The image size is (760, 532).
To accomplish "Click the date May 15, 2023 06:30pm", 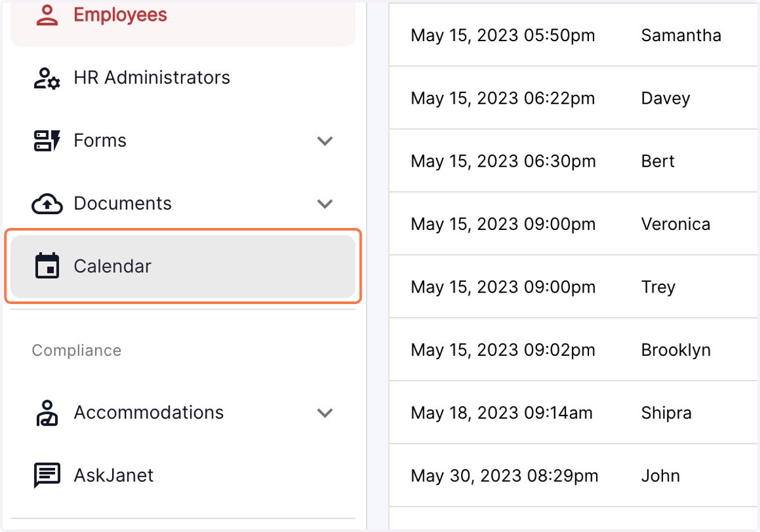I will tap(503, 161).
